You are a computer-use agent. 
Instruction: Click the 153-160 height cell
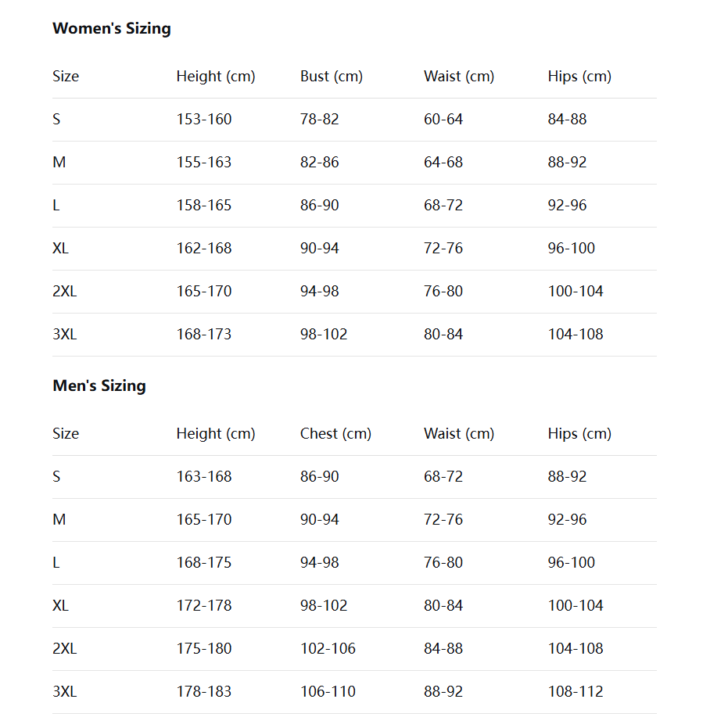coord(204,120)
